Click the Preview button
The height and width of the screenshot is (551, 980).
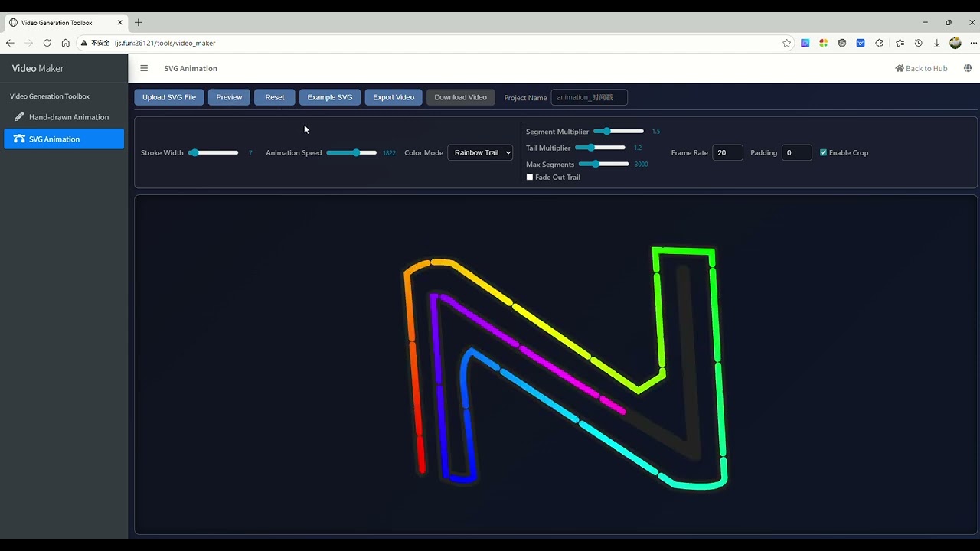tap(229, 97)
